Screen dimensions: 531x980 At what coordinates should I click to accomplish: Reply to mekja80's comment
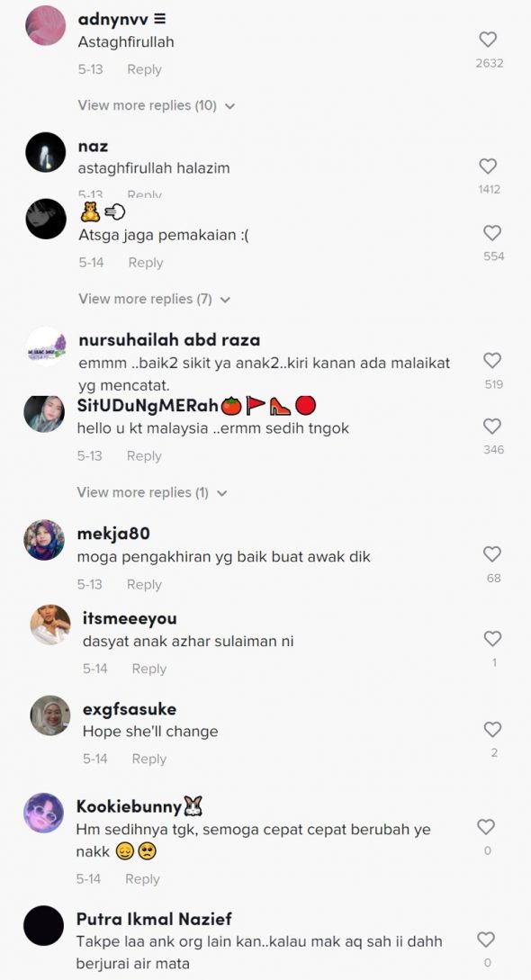point(144,585)
